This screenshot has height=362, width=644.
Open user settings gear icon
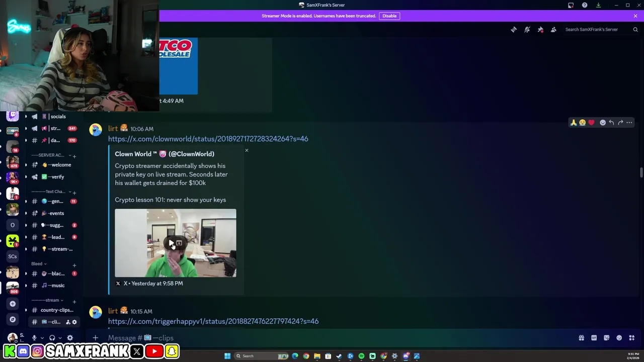[70, 338]
